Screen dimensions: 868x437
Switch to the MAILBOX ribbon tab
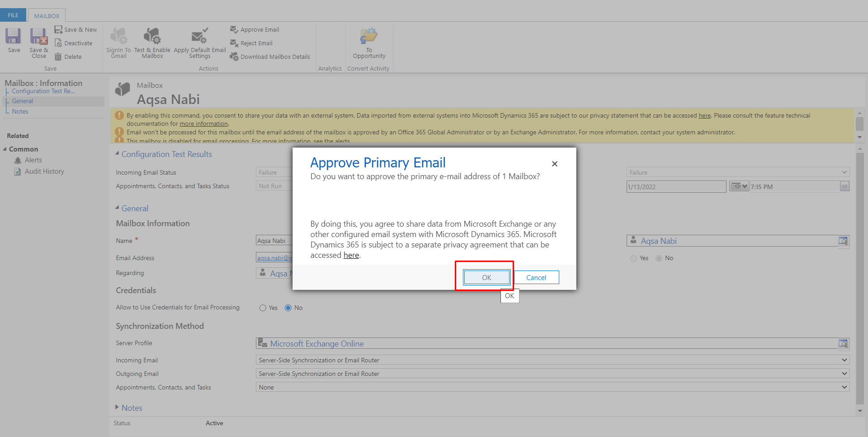(47, 16)
